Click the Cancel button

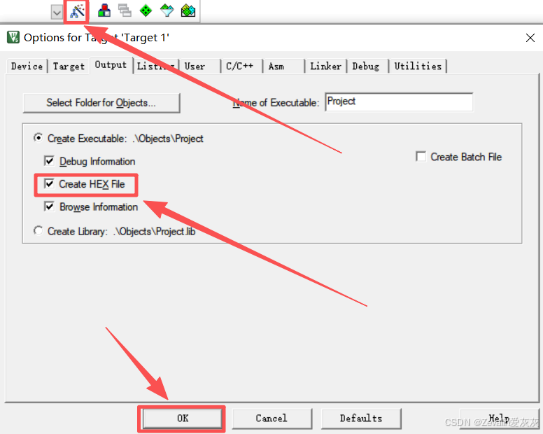[272, 418]
